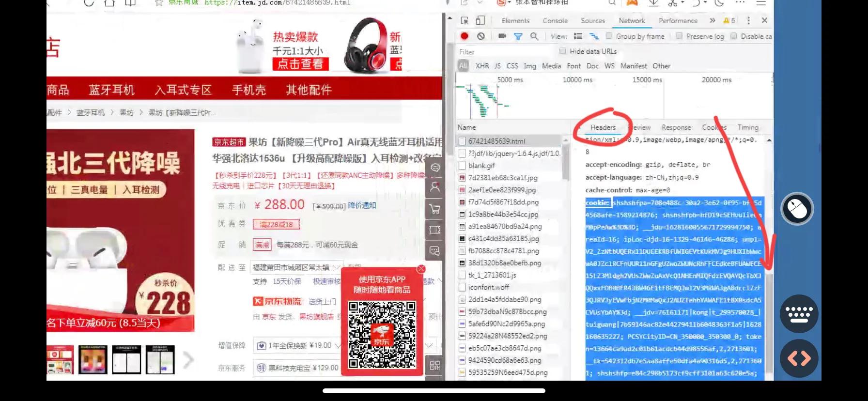The height and width of the screenshot is (401, 868).
Task: Switch to the Sources tab
Action: (593, 21)
